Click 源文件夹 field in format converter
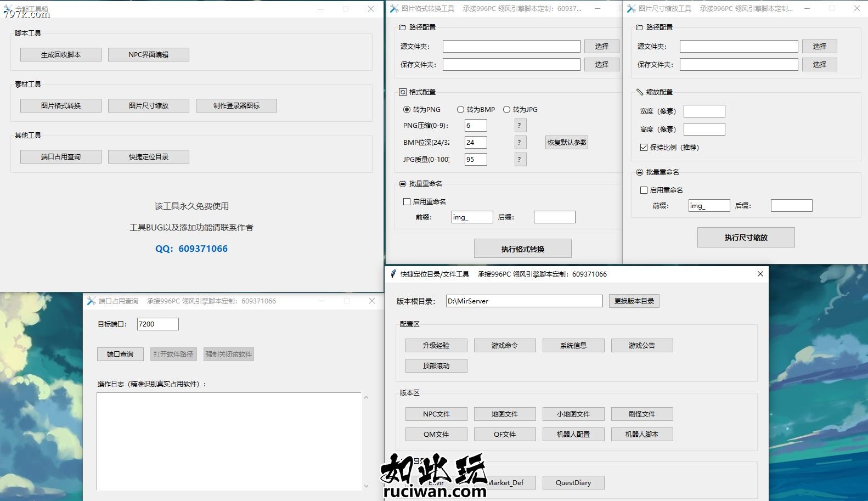This screenshot has width=868, height=501. tap(511, 46)
